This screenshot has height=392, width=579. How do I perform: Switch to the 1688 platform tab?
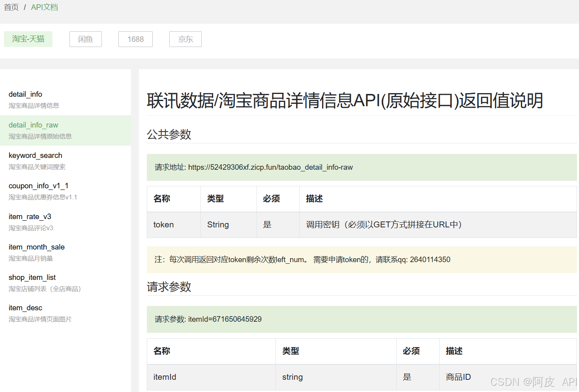coord(135,39)
